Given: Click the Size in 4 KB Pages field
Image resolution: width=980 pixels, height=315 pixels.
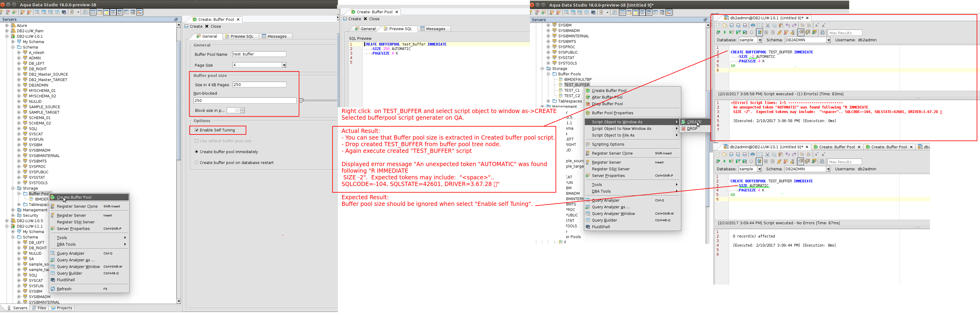Looking at the screenshot, I should pos(260,85).
